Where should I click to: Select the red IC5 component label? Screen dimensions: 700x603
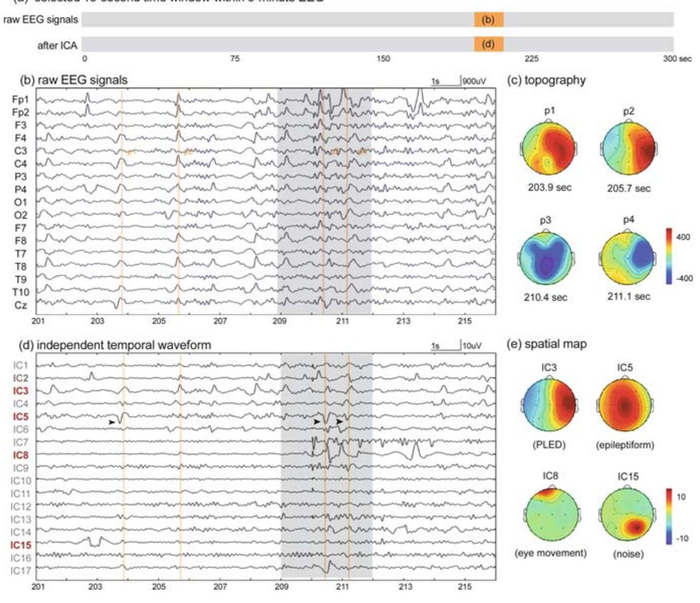coord(21,417)
